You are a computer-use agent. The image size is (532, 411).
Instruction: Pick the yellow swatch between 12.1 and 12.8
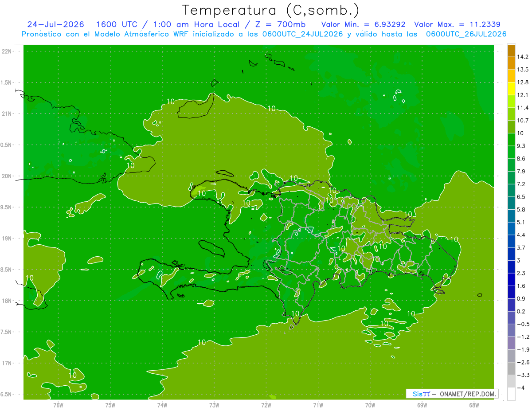pyautogui.click(x=511, y=89)
